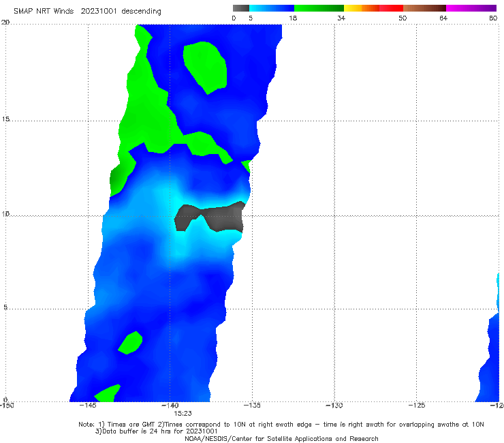Click the longitude axis label '-135'
Image resolution: width=504 pixels, height=443 pixels.
pyautogui.click(x=252, y=406)
